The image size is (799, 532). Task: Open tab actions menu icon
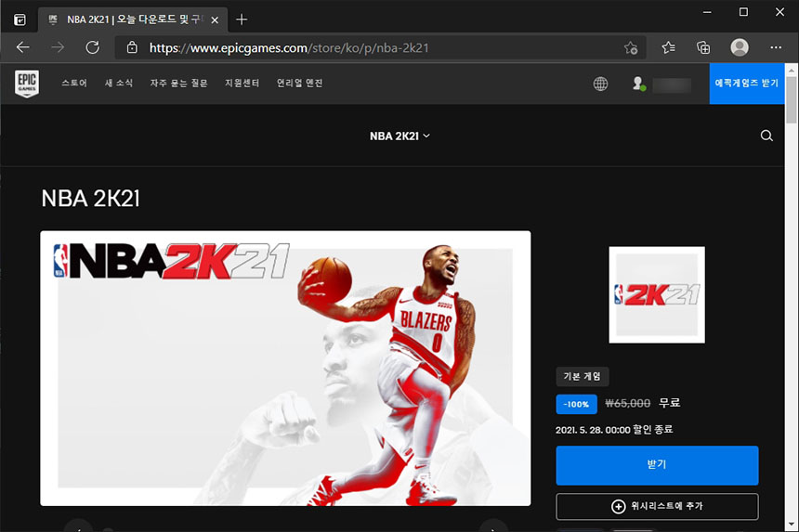20,19
